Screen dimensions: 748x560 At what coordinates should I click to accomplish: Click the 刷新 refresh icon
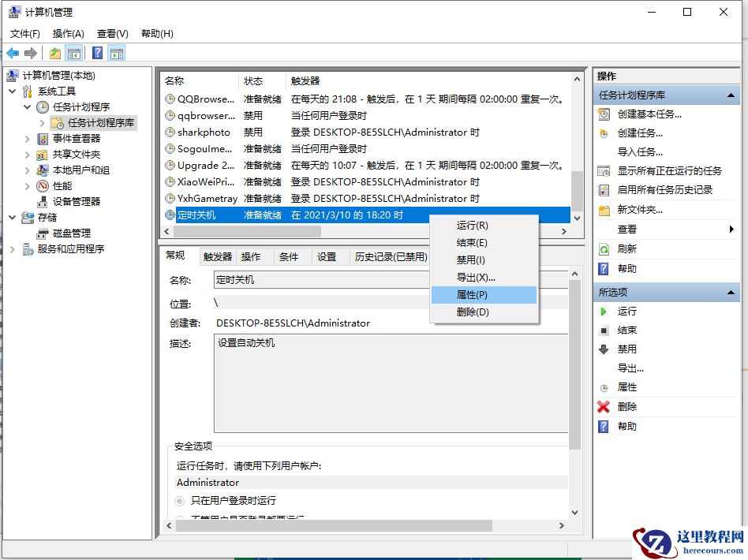coord(603,248)
